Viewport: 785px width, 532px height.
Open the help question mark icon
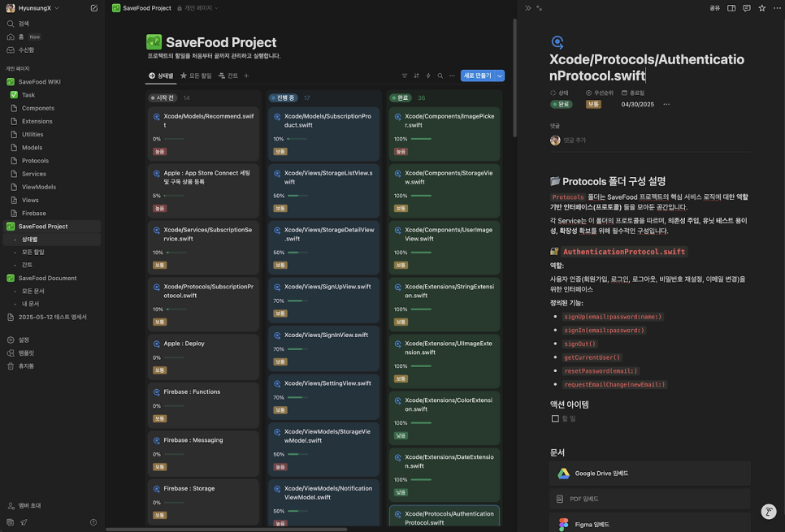click(93, 522)
